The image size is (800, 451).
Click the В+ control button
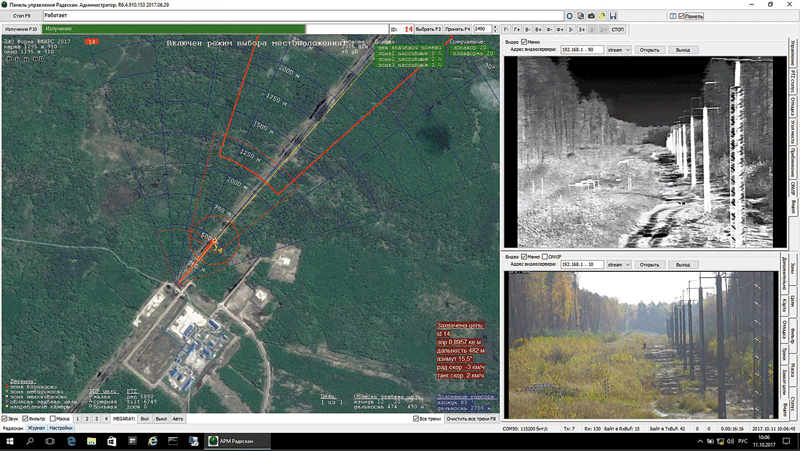click(539, 30)
